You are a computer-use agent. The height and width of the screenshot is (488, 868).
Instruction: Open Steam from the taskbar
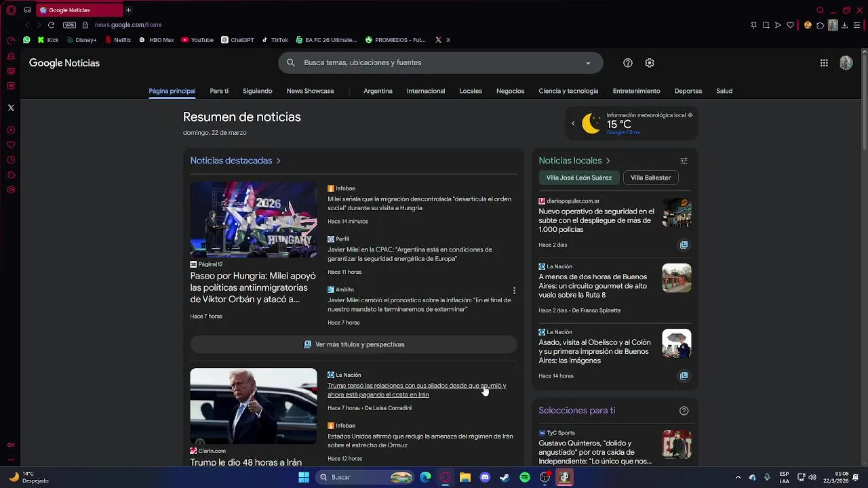[x=505, y=477]
